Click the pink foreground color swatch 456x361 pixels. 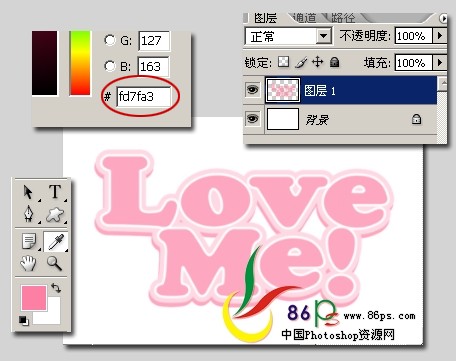coord(34,297)
